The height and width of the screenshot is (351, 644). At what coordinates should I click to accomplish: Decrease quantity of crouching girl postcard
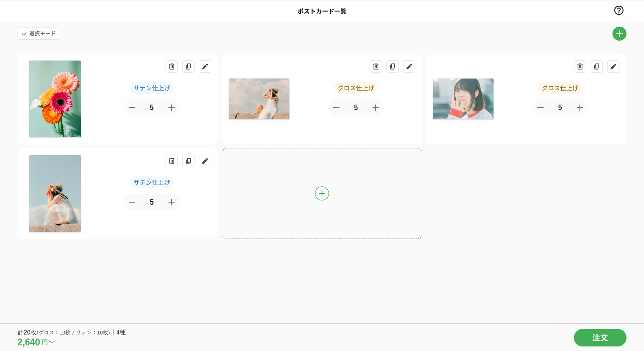coord(132,202)
